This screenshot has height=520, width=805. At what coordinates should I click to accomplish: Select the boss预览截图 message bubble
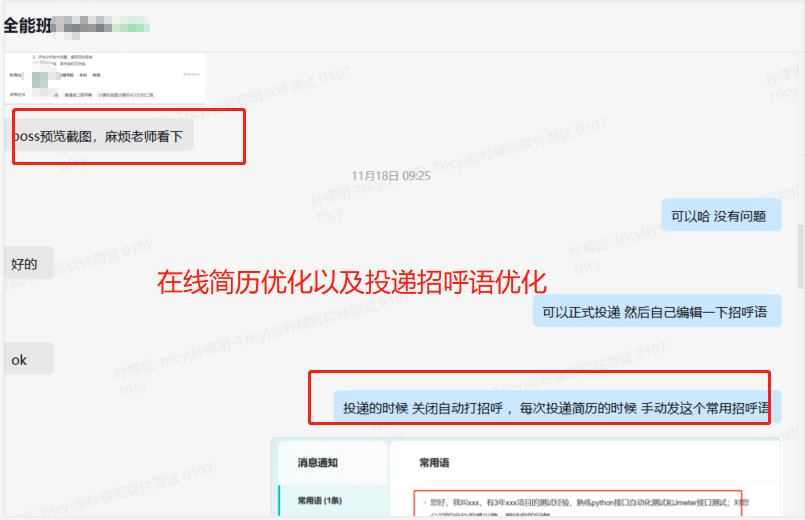99,136
